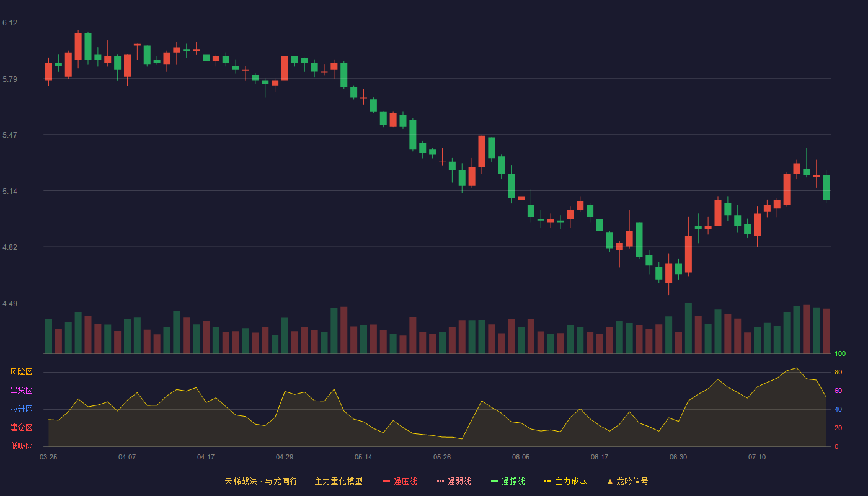Select the 出货区 zone label
Image resolution: width=868 pixels, height=496 pixels.
tap(21, 391)
